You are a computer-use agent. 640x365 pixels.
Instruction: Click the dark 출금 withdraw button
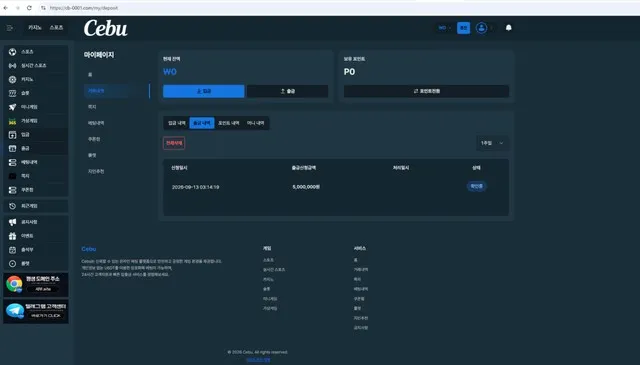(287, 91)
